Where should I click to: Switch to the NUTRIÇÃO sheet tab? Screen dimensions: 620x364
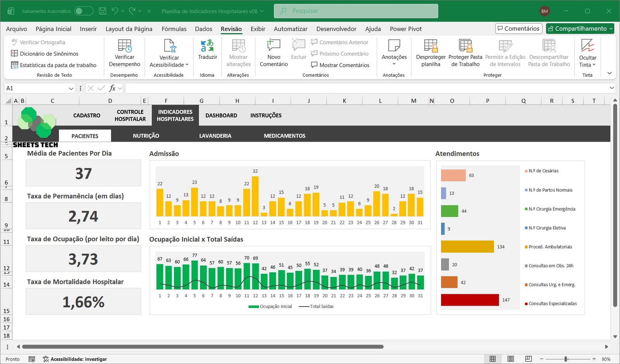coord(146,136)
